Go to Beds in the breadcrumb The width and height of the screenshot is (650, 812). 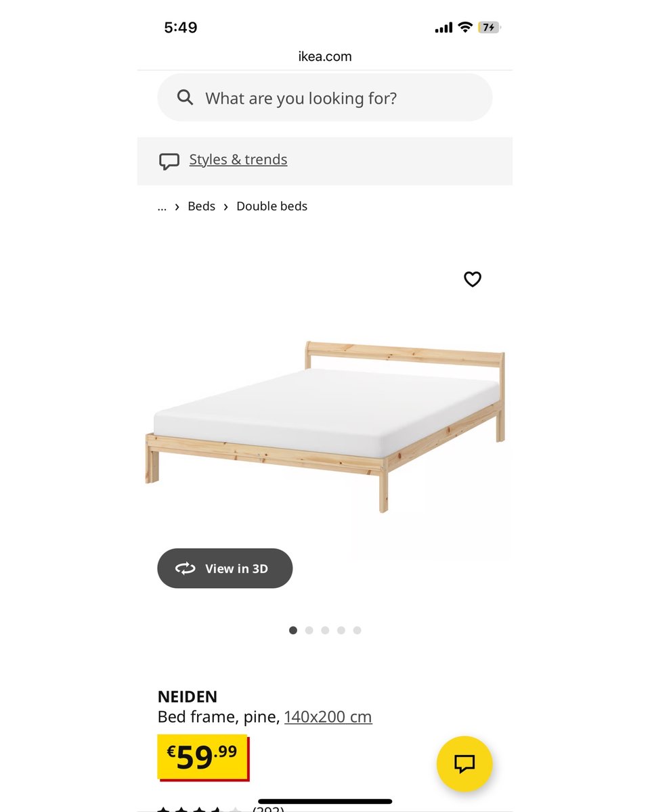(x=201, y=206)
